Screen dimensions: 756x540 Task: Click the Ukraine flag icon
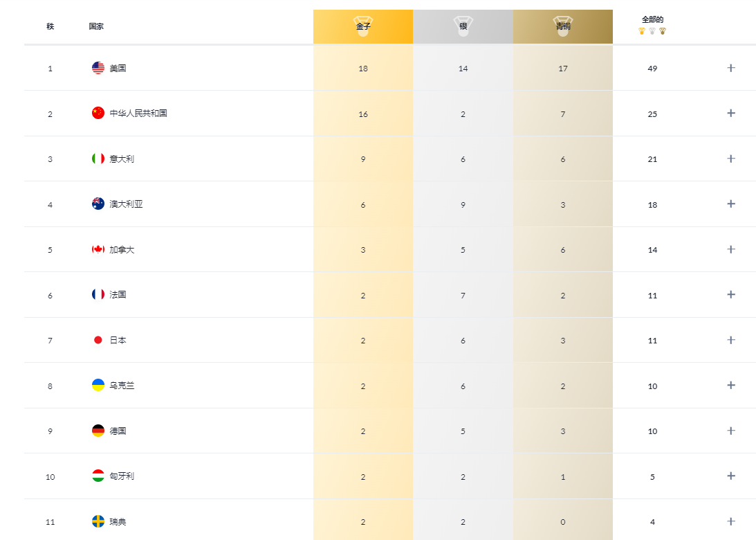[98, 385]
